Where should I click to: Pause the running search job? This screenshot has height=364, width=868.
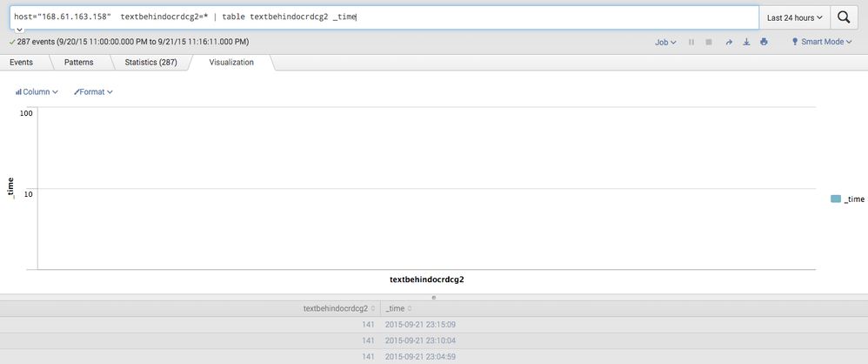pyautogui.click(x=691, y=42)
